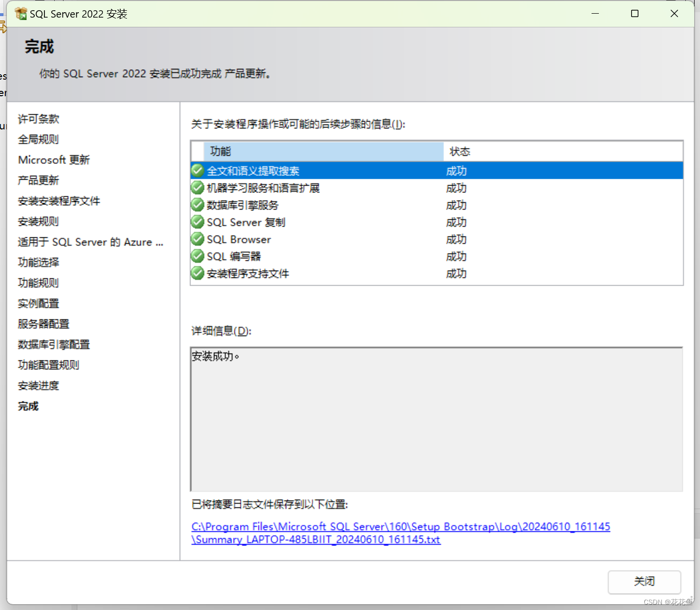Click the 安装进度 step
This screenshot has width=700, height=610.
point(39,385)
